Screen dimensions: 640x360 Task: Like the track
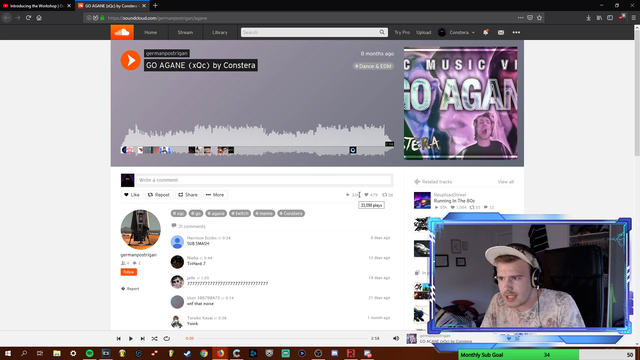coord(132,195)
